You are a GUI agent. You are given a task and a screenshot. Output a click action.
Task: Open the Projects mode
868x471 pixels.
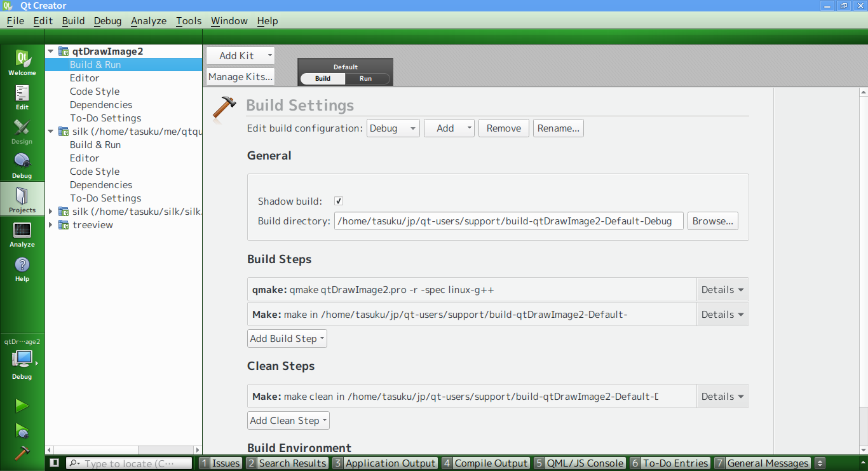click(22, 200)
